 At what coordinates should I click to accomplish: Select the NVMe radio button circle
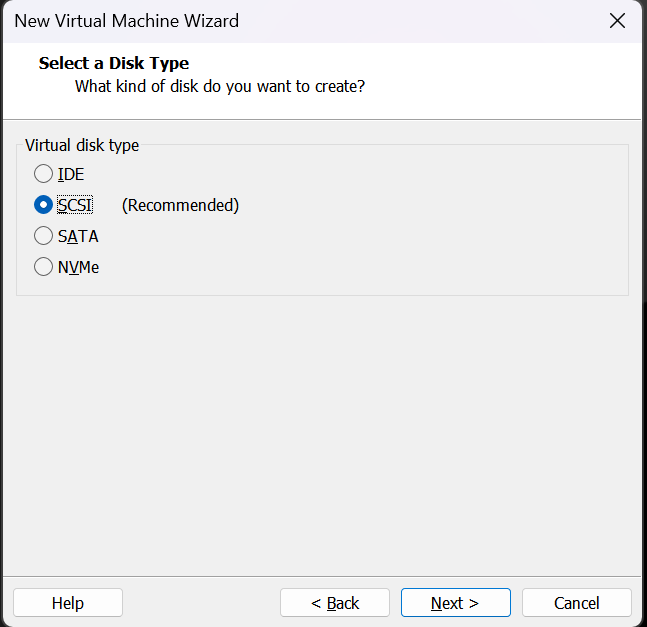click(43, 267)
